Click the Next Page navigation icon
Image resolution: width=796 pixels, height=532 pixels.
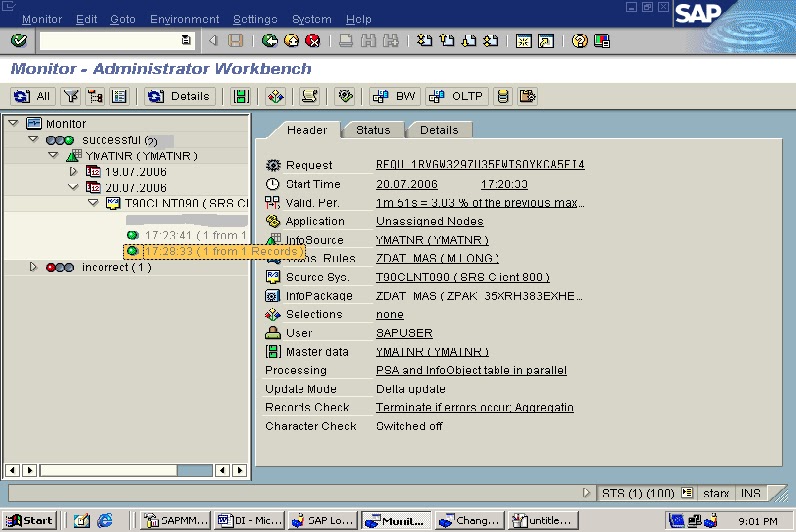click(469, 41)
